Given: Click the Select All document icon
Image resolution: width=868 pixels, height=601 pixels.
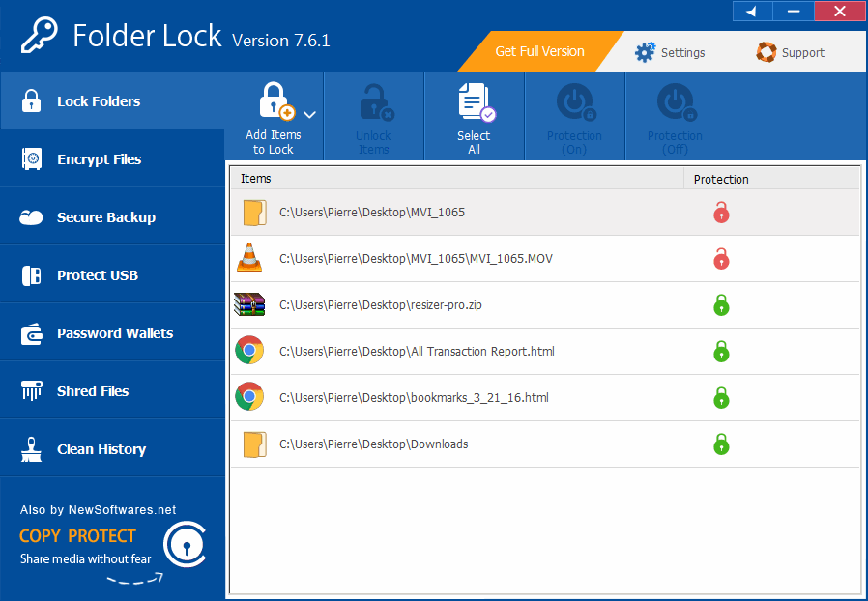Looking at the screenshot, I should pos(477,101).
